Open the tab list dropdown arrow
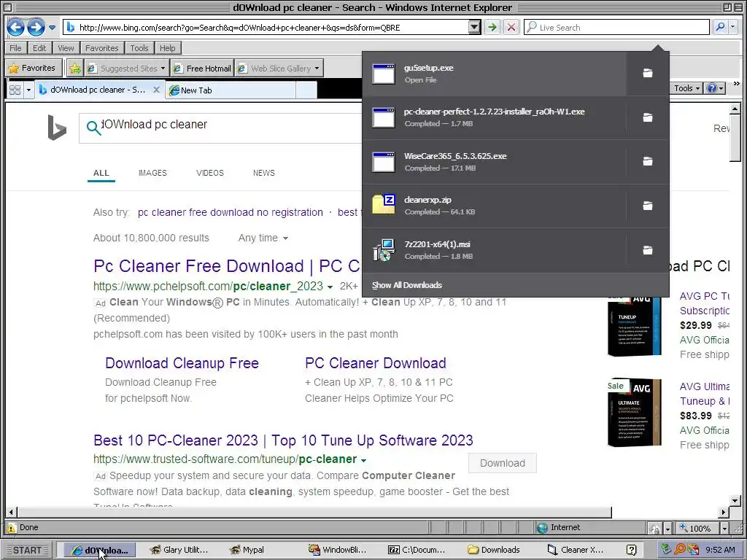Viewport: 747px width, 560px height. point(28,90)
